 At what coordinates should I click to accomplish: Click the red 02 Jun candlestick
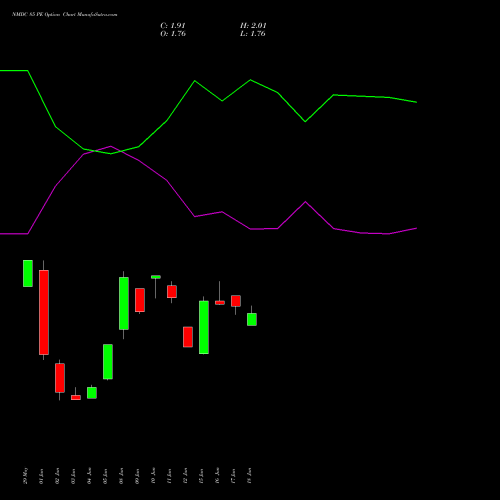60,378
